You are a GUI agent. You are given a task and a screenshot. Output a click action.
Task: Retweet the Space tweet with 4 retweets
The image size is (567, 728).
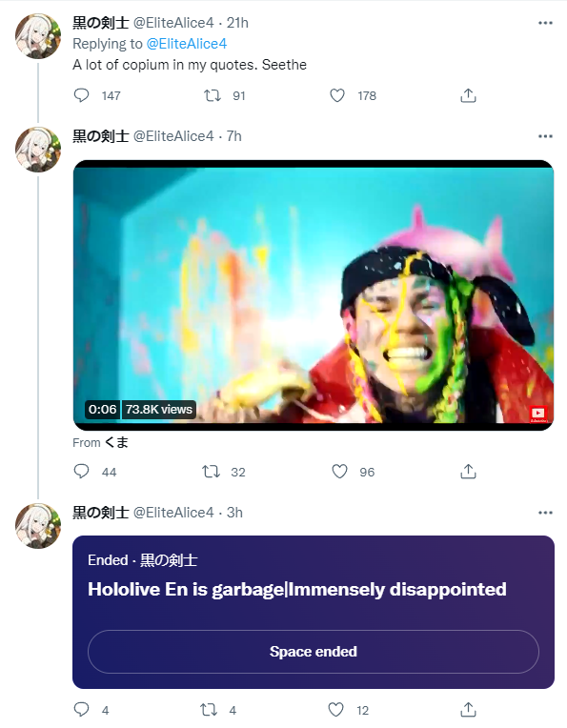click(x=209, y=710)
